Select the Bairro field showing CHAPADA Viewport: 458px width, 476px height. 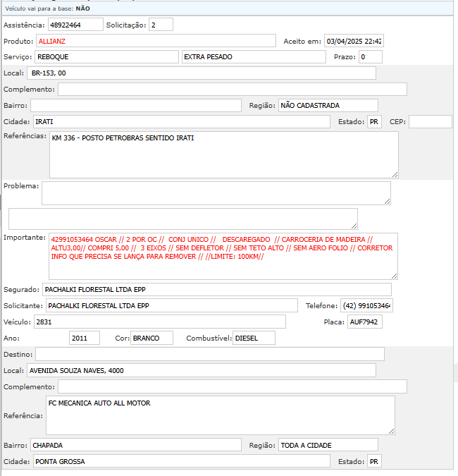pos(136,445)
